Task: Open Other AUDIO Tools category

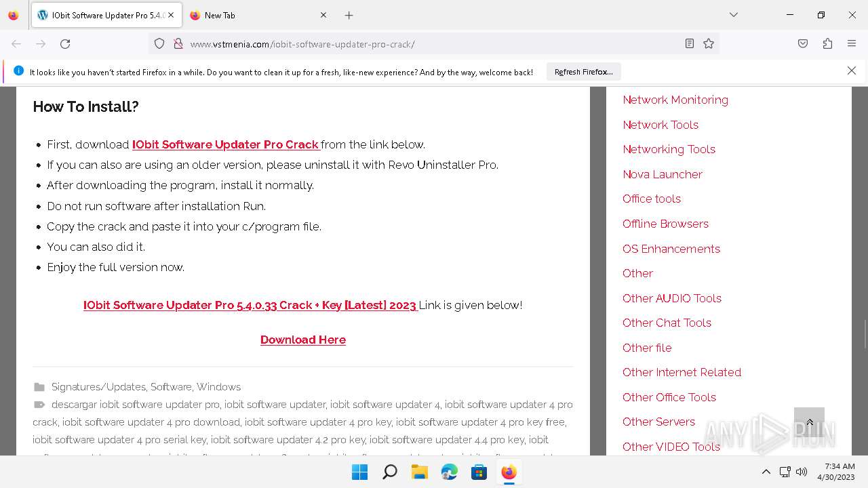Action: (x=672, y=298)
